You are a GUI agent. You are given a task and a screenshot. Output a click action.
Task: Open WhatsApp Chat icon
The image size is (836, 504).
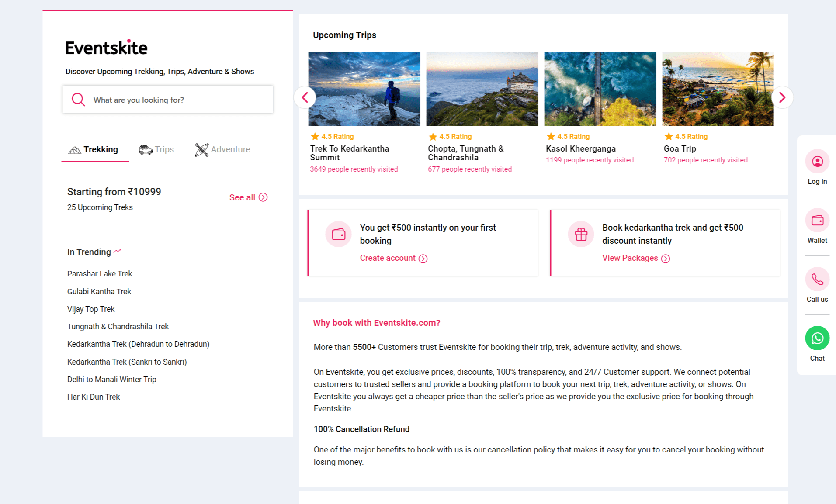coord(817,338)
